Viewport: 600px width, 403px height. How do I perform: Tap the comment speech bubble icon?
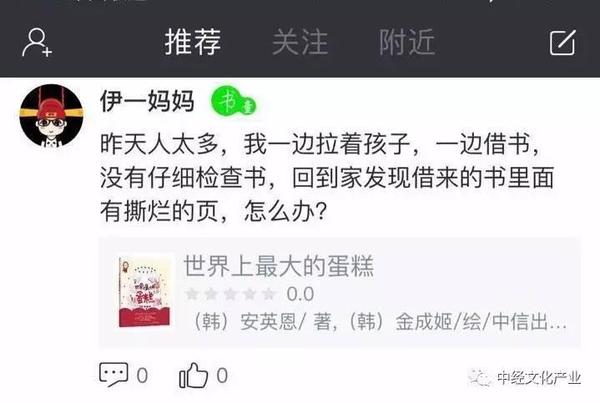pos(113,374)
